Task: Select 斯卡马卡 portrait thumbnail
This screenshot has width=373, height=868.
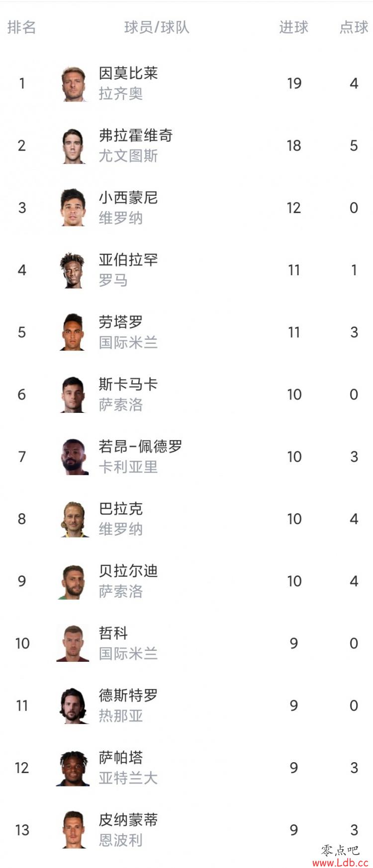Action: pyautogui.click(x=74, y=395)
